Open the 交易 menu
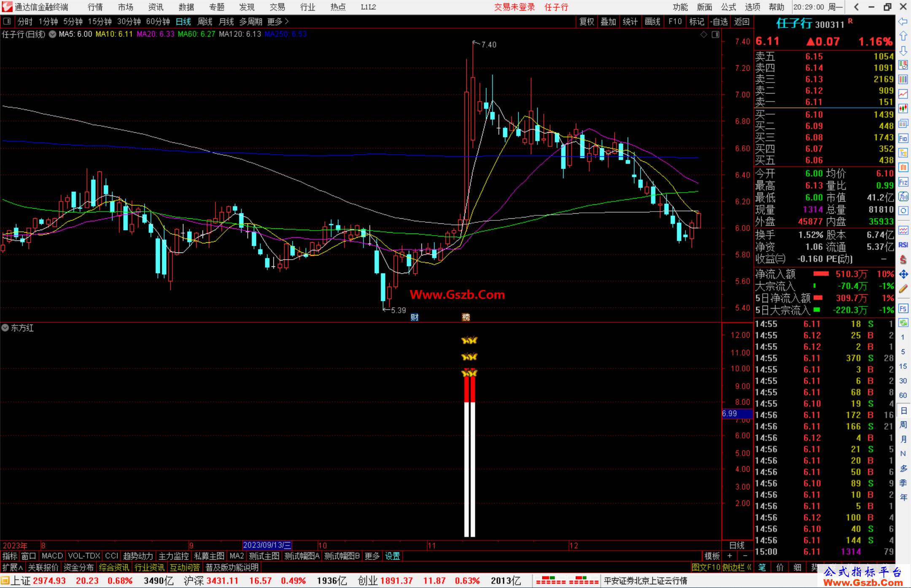Viewport: 911px width, 588px height. click(277, 7)
